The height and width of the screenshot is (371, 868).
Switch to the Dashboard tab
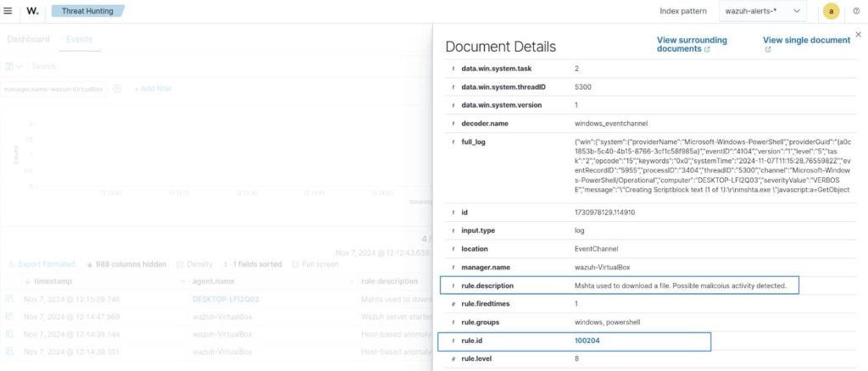click(x=28, y=39)
